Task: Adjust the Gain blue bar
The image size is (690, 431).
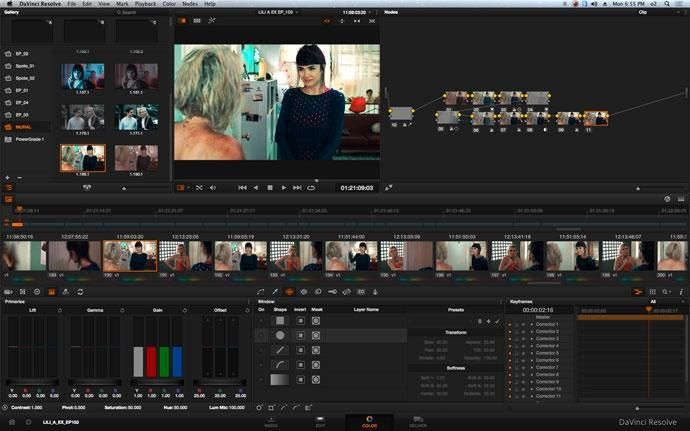Action: [177, 361]
